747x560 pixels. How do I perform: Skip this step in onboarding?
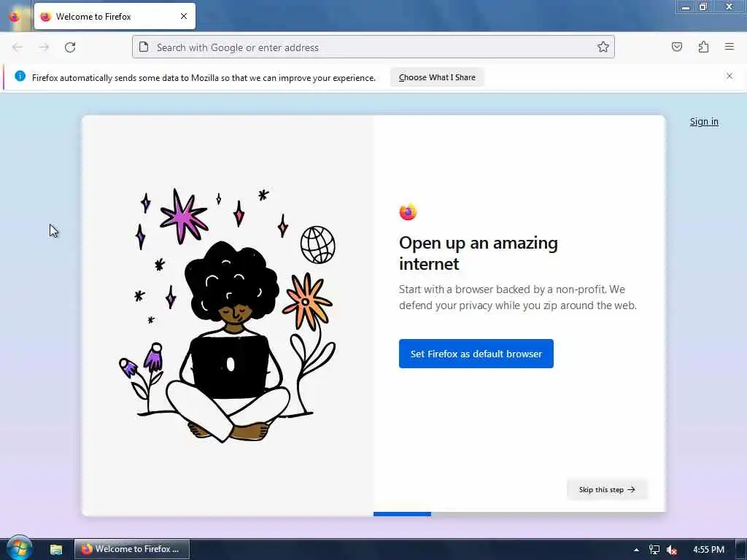(607, 489)
